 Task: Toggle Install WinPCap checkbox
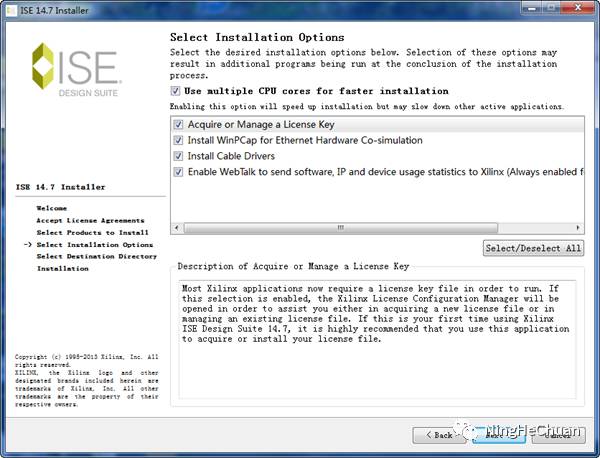point(178,140)
